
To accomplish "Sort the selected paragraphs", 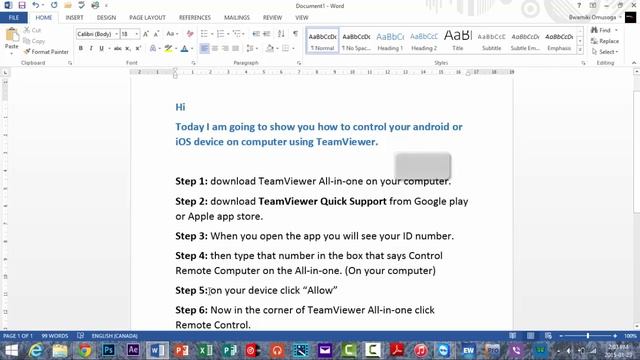I will (x=281, y=34).
